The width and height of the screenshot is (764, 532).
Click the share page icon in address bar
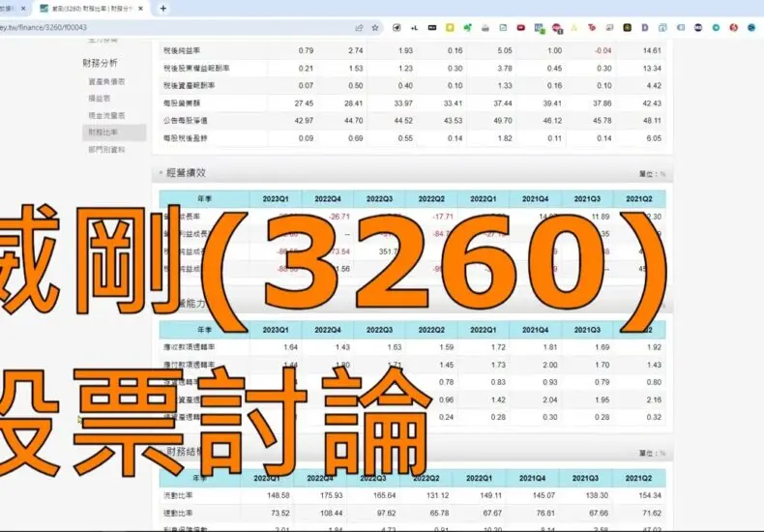(x=359, y=28)
